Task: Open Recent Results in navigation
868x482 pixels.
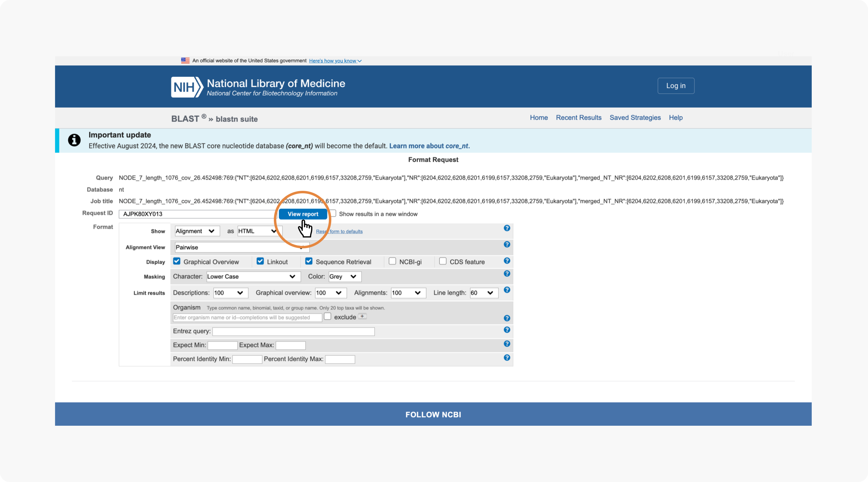Action: (x=579, y=117)
